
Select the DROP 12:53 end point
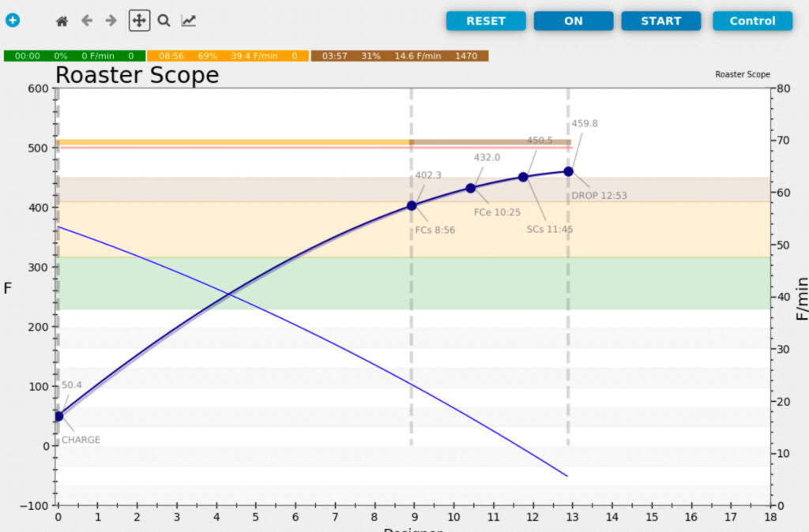coord(568,171)
